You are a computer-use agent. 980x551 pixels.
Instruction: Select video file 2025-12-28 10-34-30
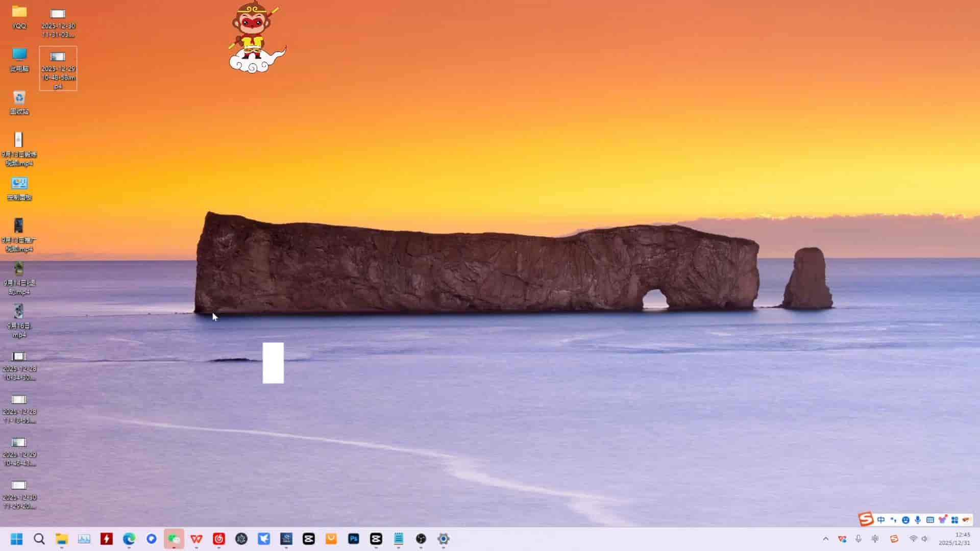click(19, 366)
